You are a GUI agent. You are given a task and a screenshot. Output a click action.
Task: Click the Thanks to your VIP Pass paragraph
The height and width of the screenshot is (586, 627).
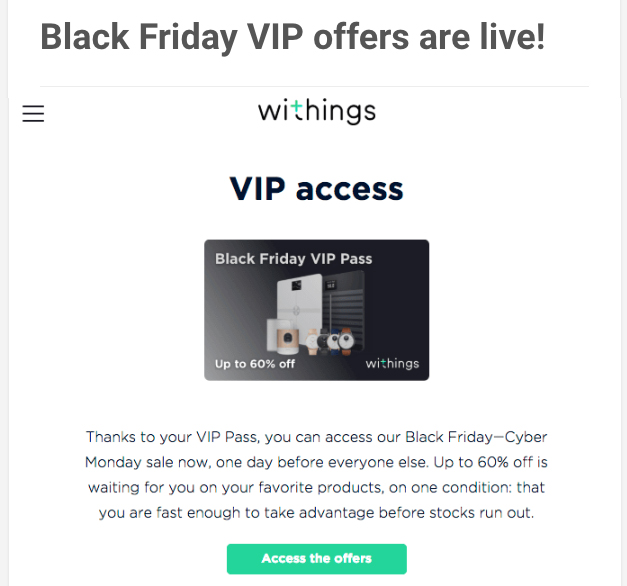[x=316, y=474]
